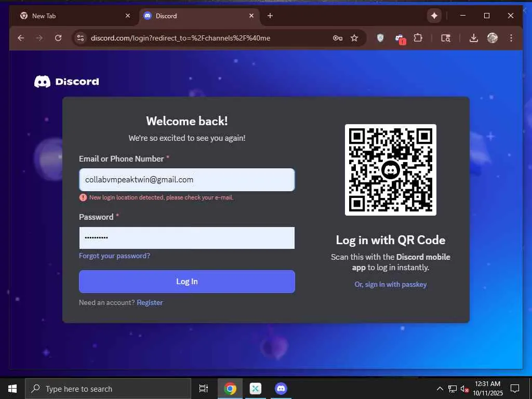The width and height of the screenshot is (532, 399).
Task: Show hidden system tray icons
Action: (440, 389)
